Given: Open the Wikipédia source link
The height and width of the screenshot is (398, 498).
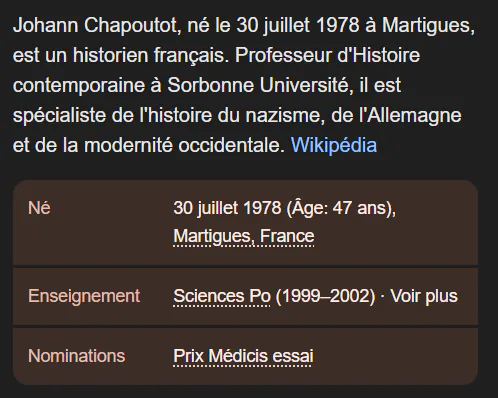Looking at the screenshot, I should 334,145.
